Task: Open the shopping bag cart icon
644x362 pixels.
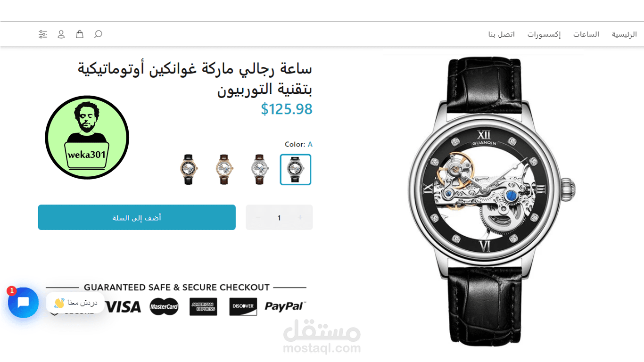Action: click(x=80, y=34)
